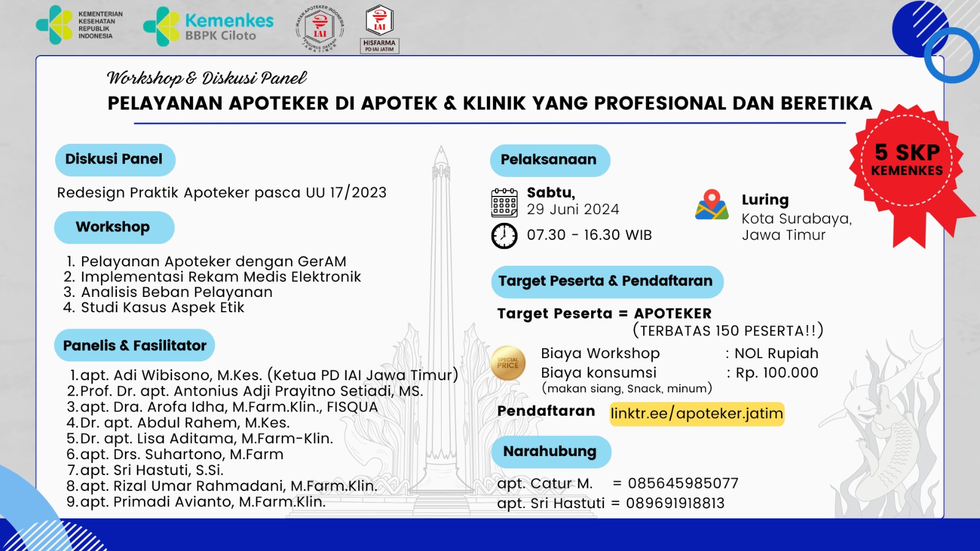Click the Rp. 100.000 consumption fee
The height and width of the screenshot is (551, 980).
(777, 373)
